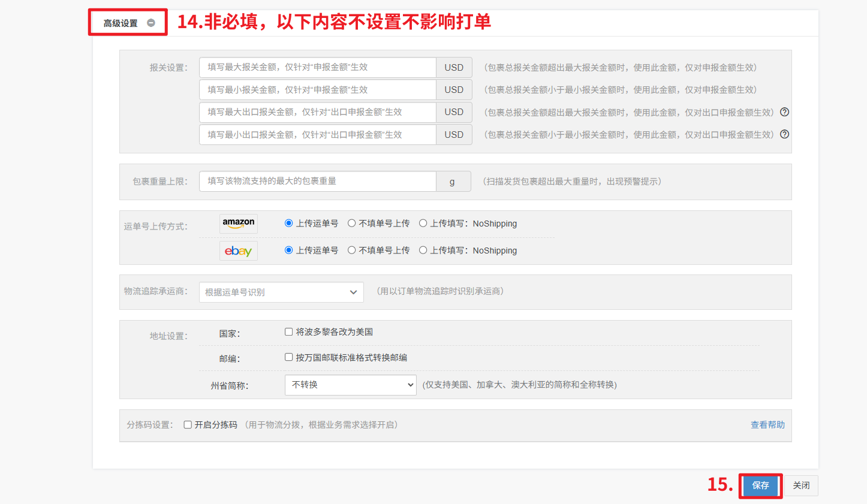The width and height of the screenshot is (867, 504).
Task: Click the Amazon logo icon
Action: tap(239, 224)
